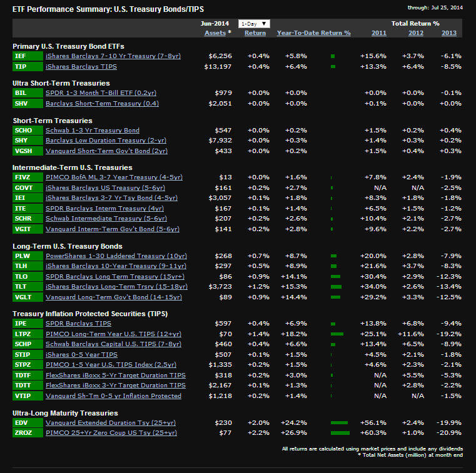Click the BIL ticker badge
The image size is (476, 473).
(x=27, y=93)
